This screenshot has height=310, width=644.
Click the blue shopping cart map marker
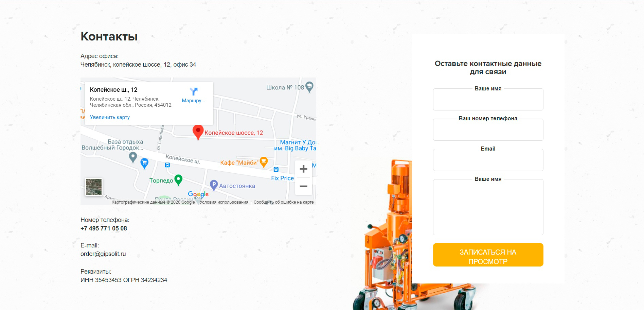[x=144, y=163]
